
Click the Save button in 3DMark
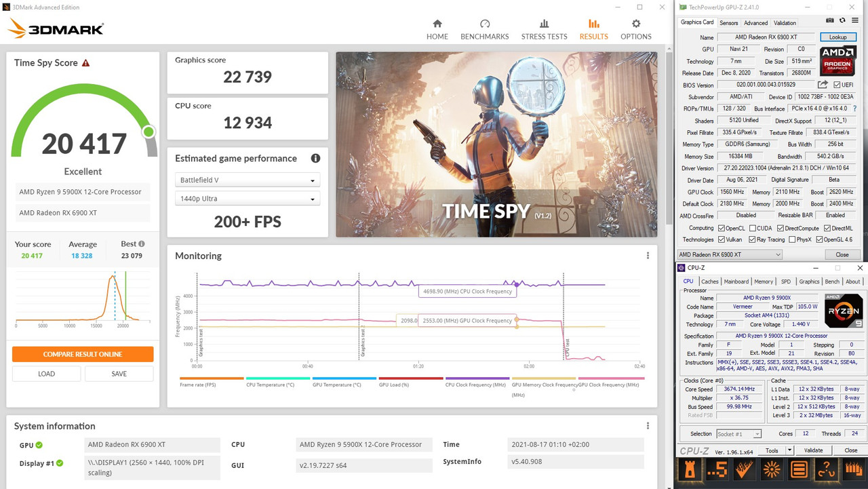point(119,374)
